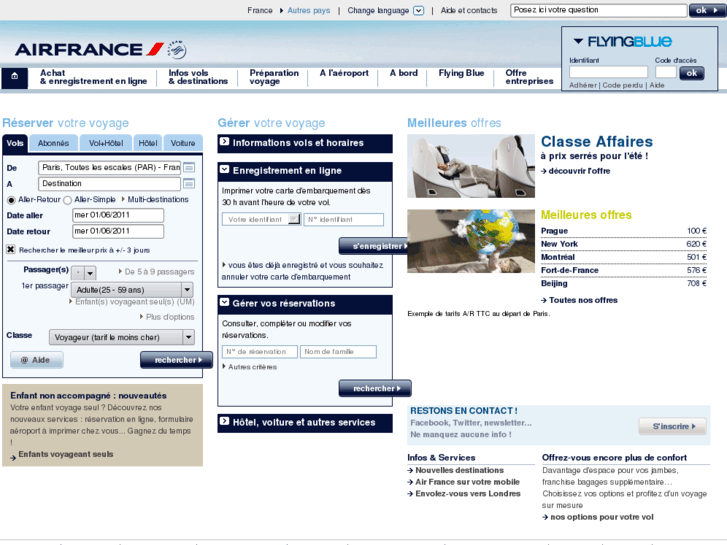Toggle best price within 3 days checkbox
Screen dimensions: 727x545
pos(11,250)
